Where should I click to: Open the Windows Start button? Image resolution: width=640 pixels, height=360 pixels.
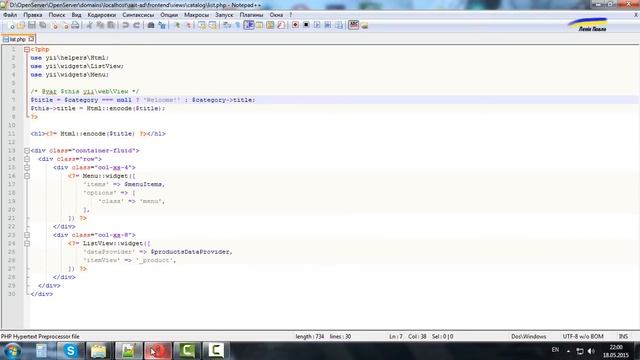(12, 351)
